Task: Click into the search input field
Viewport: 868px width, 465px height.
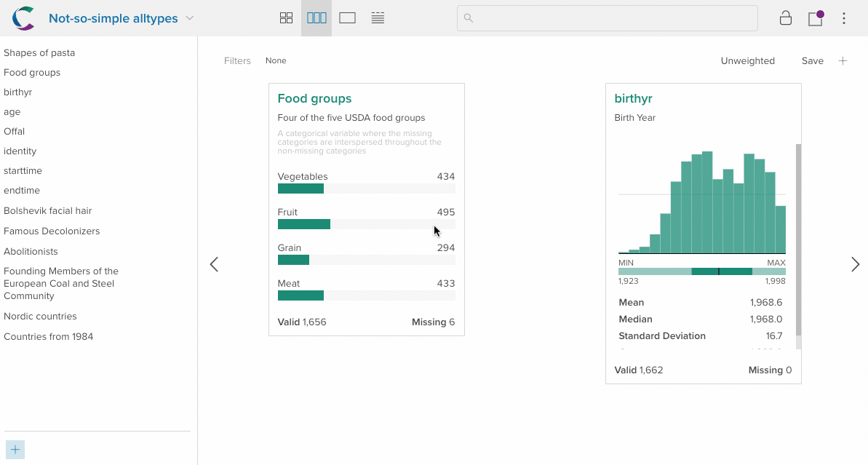Action: click(607, 18)
